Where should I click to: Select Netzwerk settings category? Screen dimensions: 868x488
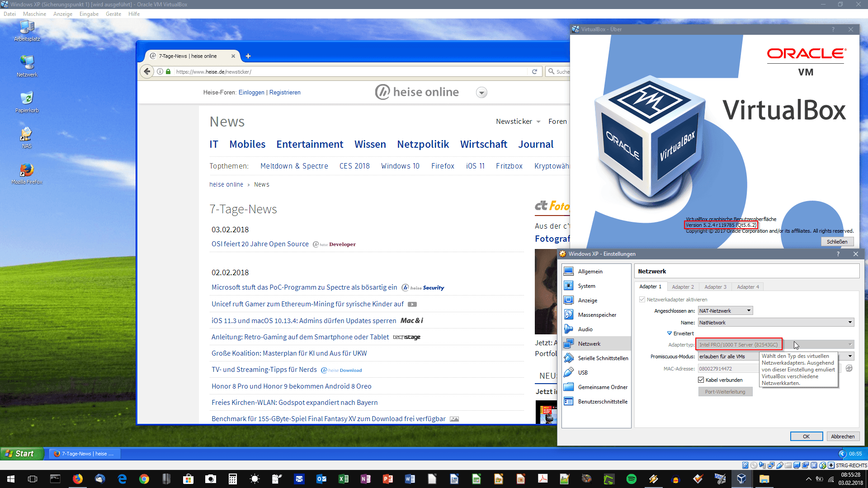click(x=596, y=344)
